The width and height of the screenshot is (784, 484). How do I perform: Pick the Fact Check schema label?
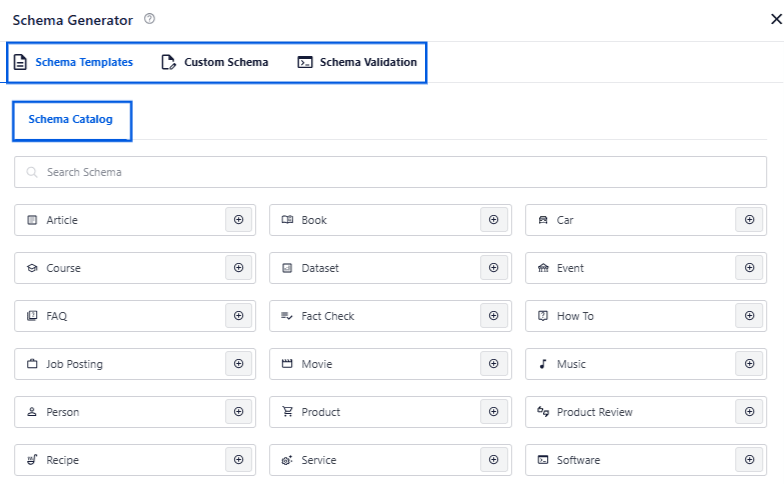(328, 316)
